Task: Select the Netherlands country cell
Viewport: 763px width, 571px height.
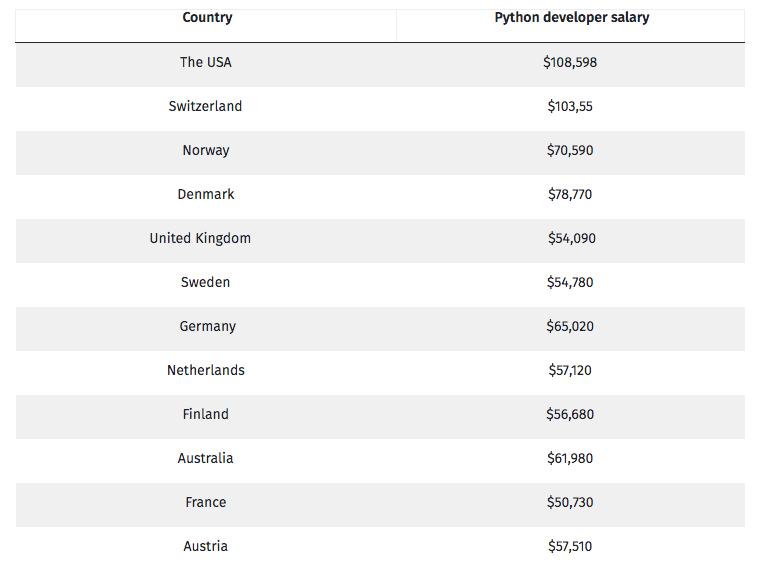Action: 206,370
